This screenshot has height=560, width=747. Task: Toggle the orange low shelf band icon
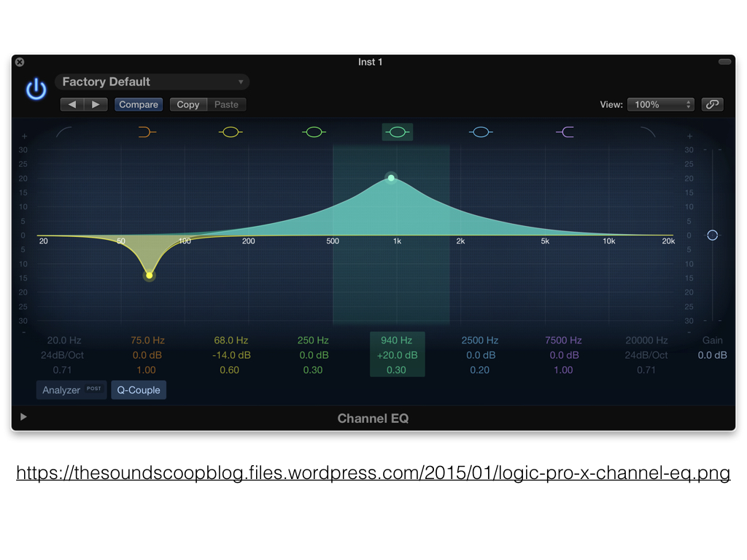pyautogui.click(x=147, y=132)
